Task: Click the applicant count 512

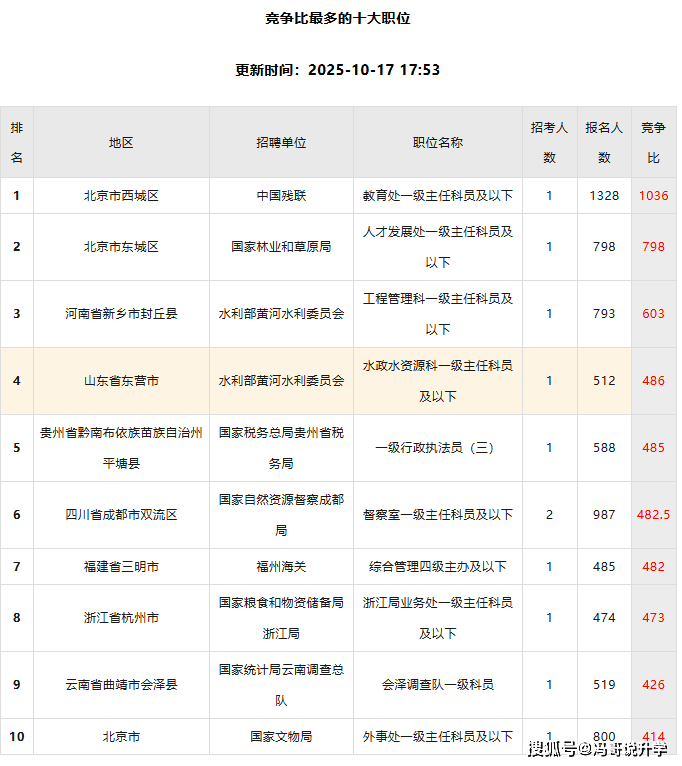Action: tap(604, 381)
